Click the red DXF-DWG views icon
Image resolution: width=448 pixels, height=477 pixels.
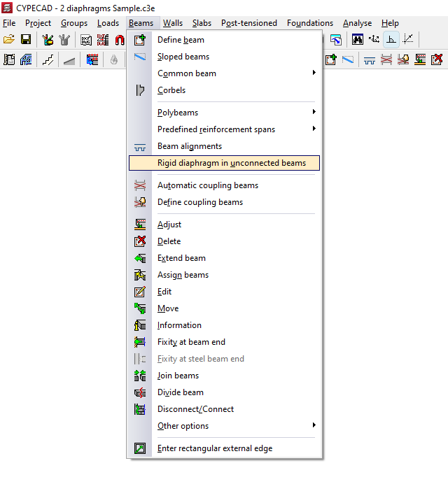103,40
